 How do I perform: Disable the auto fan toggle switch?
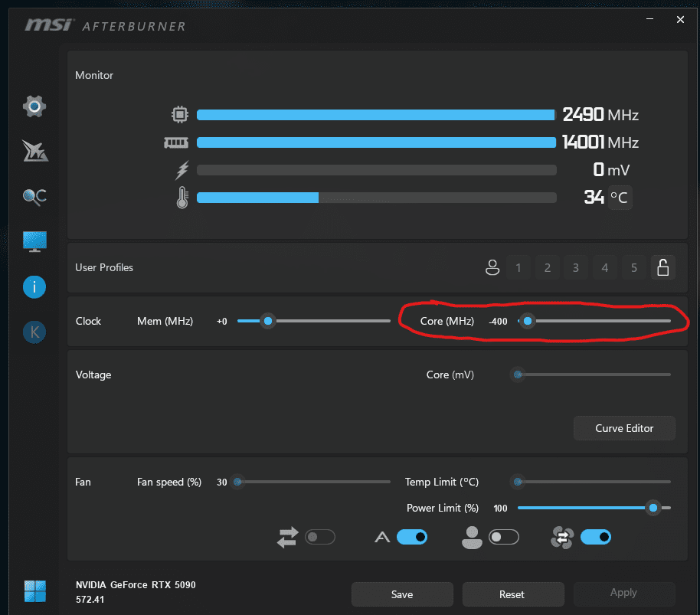tap(412, 537)
